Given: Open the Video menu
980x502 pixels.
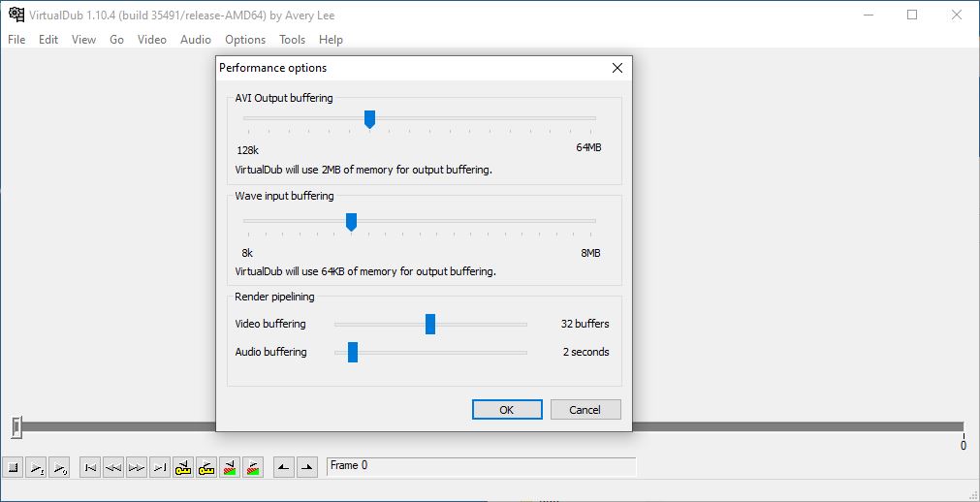Looking at the screenshot, I should point(152,40).
